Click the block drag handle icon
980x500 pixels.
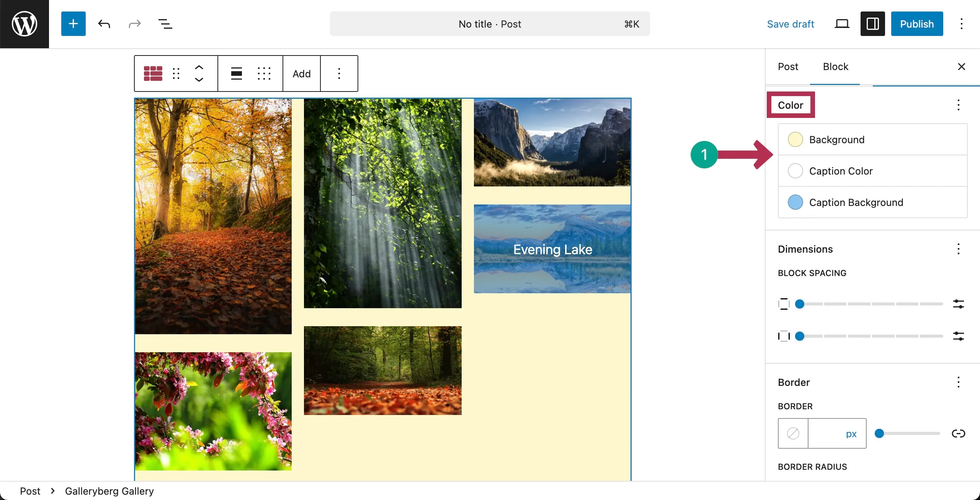[176, 74]
